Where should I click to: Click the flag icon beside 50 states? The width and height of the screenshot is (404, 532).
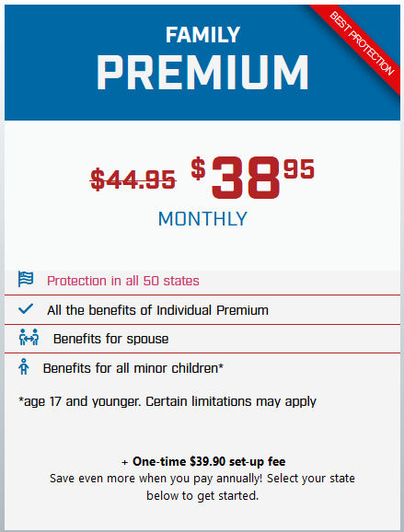coord(26,279)
